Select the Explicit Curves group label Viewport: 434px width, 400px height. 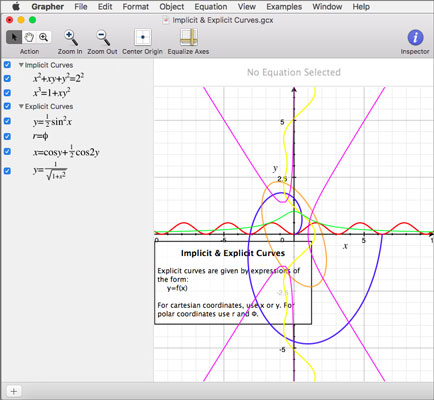click(x=49, y=106)
